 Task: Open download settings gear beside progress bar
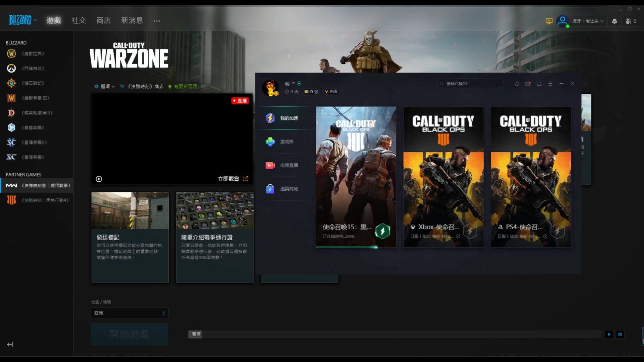620,334
